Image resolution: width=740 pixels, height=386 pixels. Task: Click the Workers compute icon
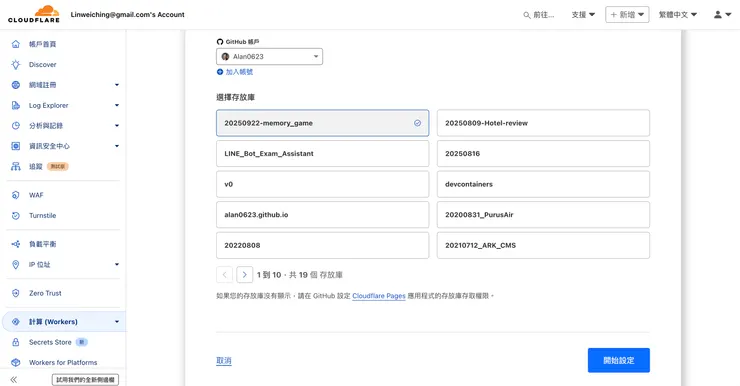(x=16, y=322)
